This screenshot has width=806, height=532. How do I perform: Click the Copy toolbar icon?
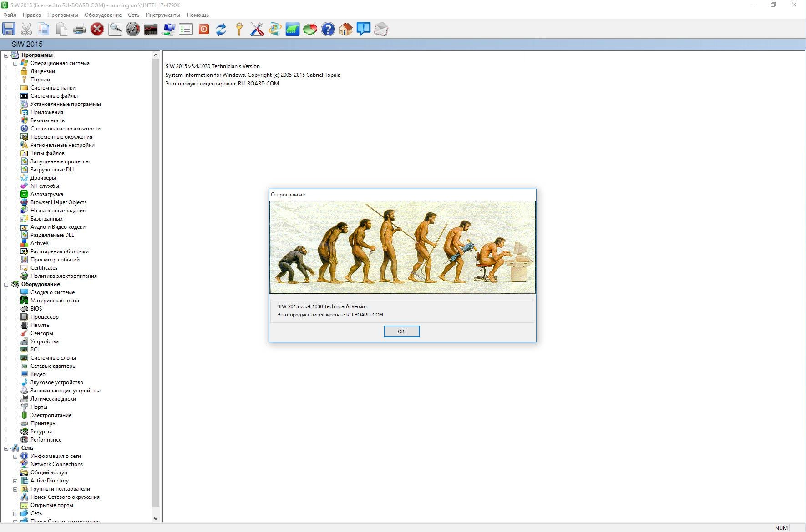44,30
